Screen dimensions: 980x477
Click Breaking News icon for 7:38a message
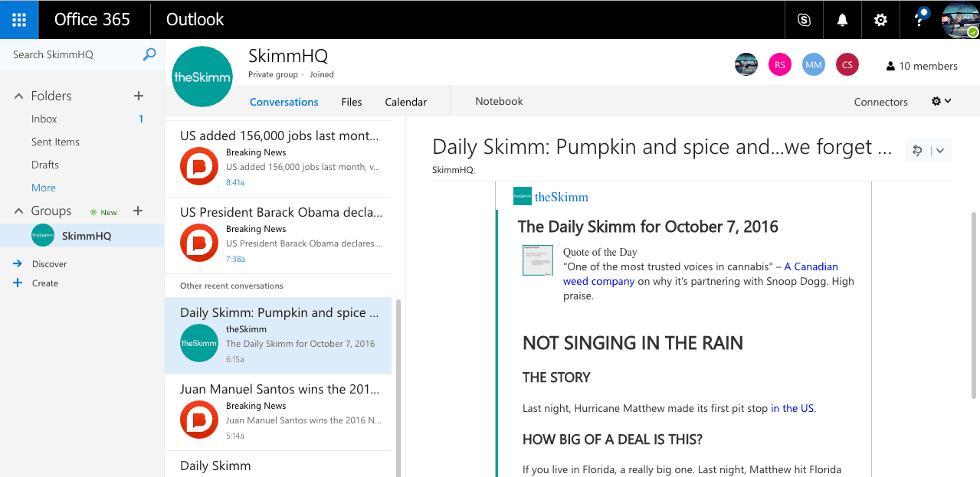click(199, 243)
